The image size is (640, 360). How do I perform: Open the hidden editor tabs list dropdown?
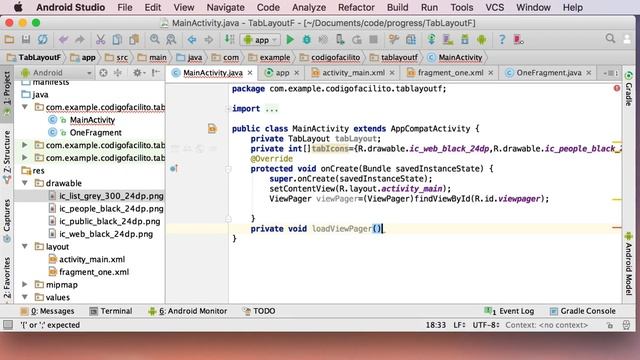610,73
